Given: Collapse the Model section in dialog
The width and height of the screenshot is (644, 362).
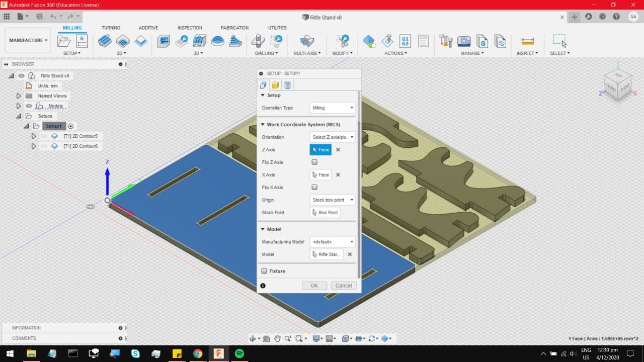Looking at the screenshot, I should pyautogui.click(x=263, y=229).
